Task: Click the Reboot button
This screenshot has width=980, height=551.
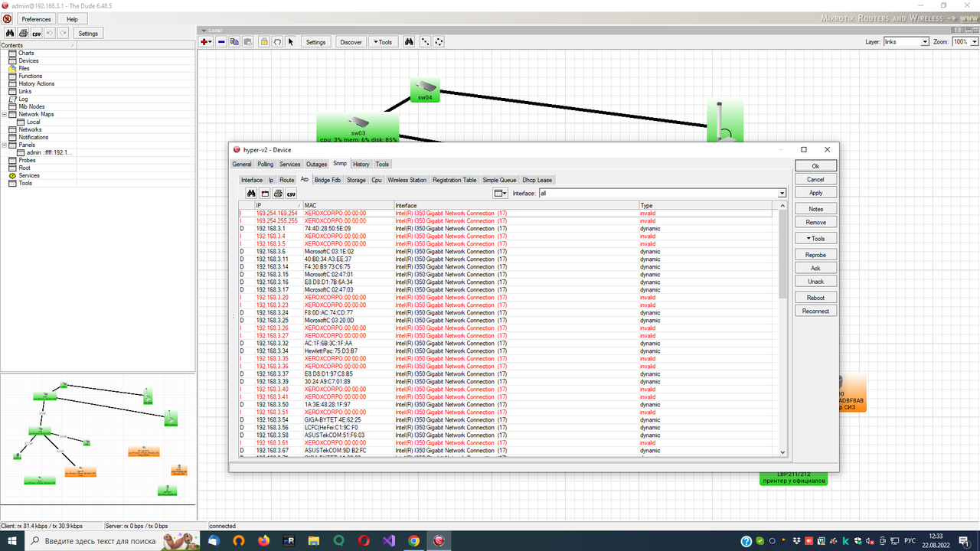Action: click(815, 298)
